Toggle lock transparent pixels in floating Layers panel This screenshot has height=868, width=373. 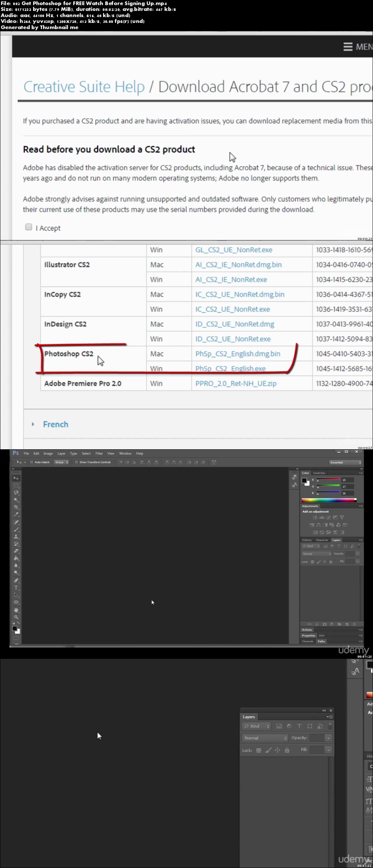[x=259, y=750]
